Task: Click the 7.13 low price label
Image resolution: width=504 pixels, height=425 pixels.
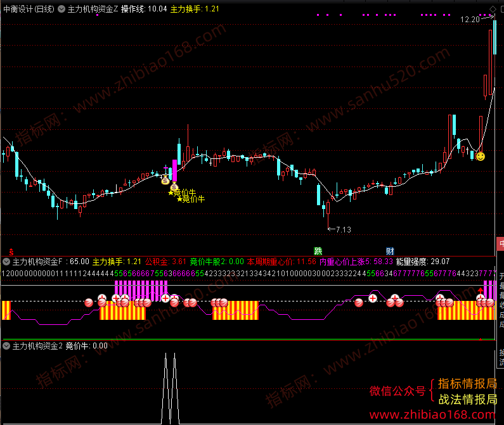Action: [x=343, y=230]
